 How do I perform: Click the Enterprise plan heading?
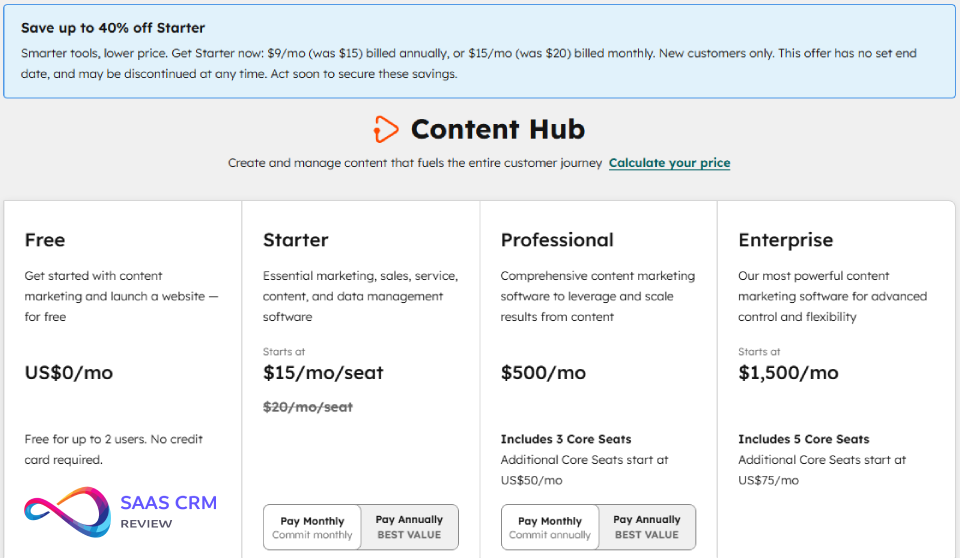785,240
